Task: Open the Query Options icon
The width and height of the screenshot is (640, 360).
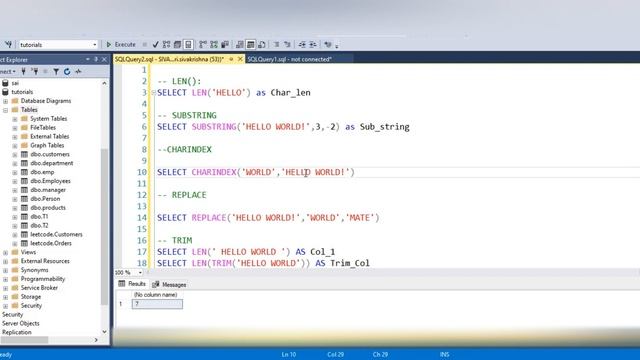Action: pos(177,44)
